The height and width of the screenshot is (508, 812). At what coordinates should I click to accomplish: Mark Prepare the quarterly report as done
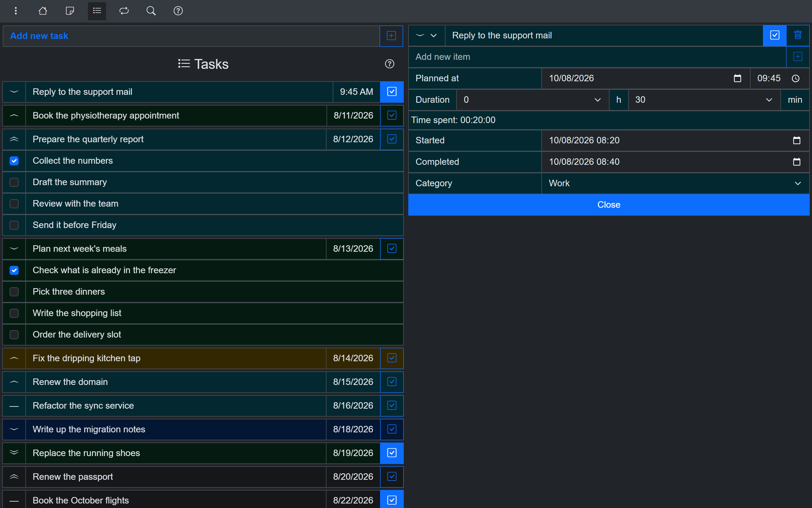point(392,139)
